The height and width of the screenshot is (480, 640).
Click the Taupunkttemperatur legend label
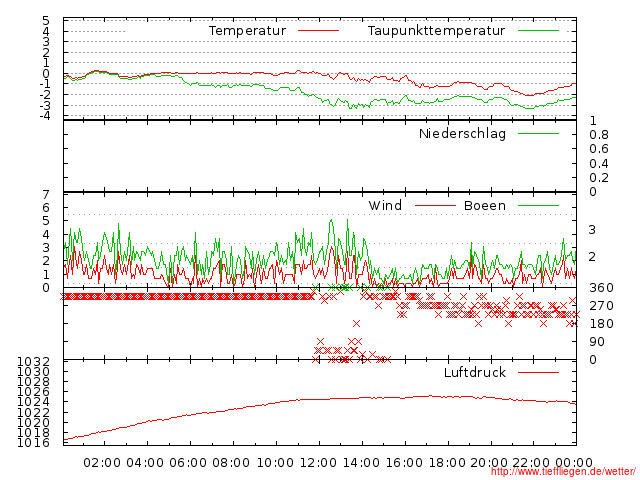[436, 31]
